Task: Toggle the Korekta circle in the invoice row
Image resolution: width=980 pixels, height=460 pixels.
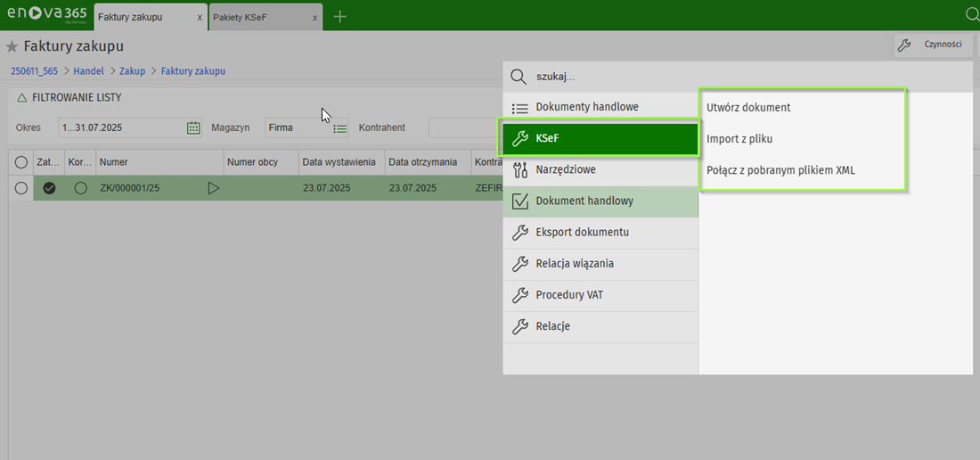Action: click(x=80, y=188)
